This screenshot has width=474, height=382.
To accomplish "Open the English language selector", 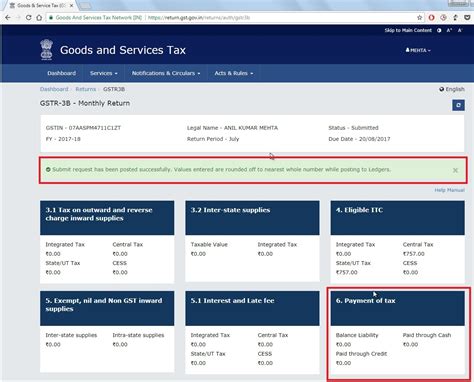I will coord(452,89).
